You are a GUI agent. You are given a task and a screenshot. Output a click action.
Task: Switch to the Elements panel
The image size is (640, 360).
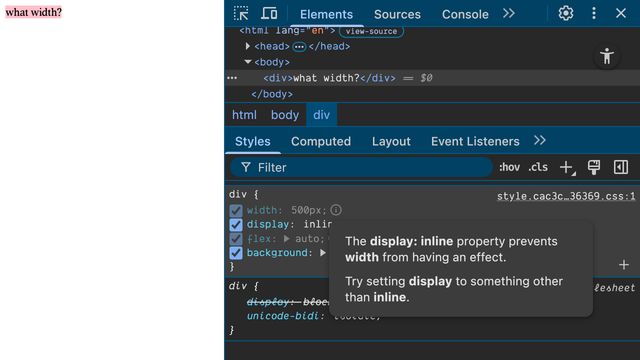[326, 14]
